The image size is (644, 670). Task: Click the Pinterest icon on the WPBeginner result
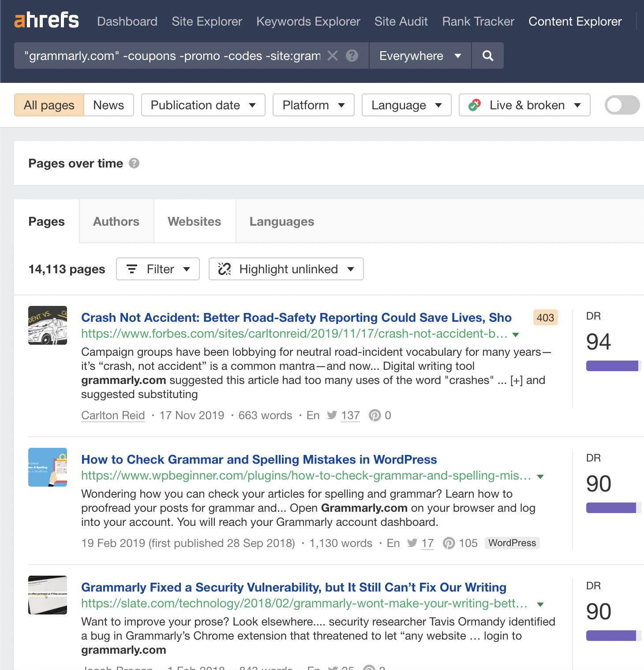[449, 543]
